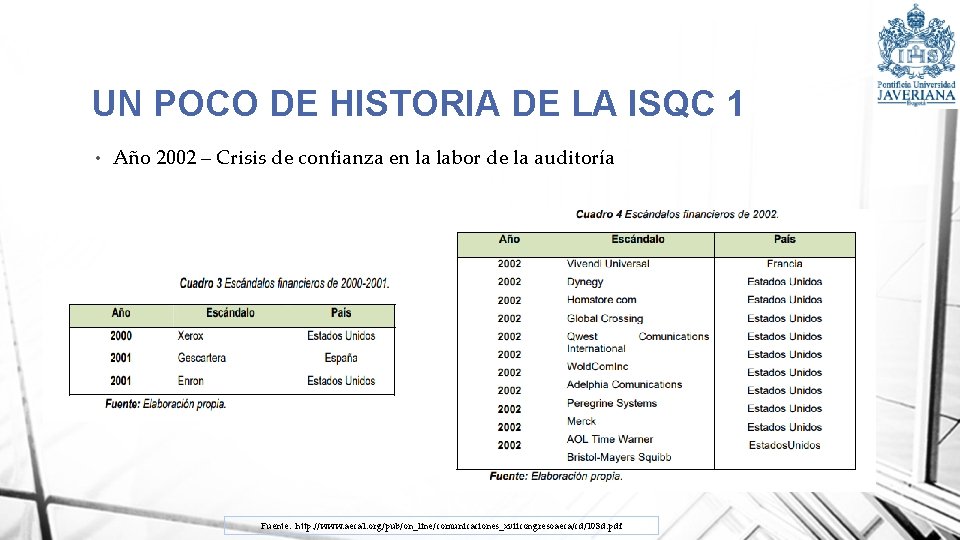Click the 'Homstore.com' cell
The width and height of the screenshot is (960, 540).
click(x=601, y=300)
